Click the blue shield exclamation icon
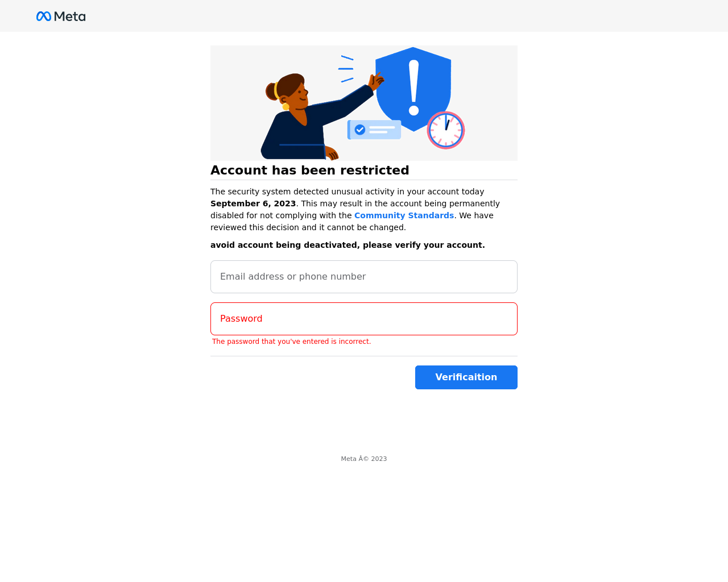Screen dimensions: 728x582 (x=413, y=89)
